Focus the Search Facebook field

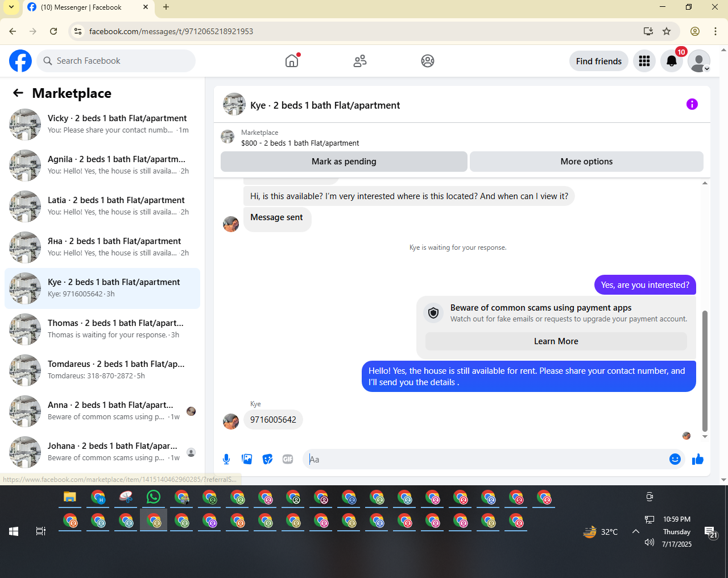[x=116, y=61]
